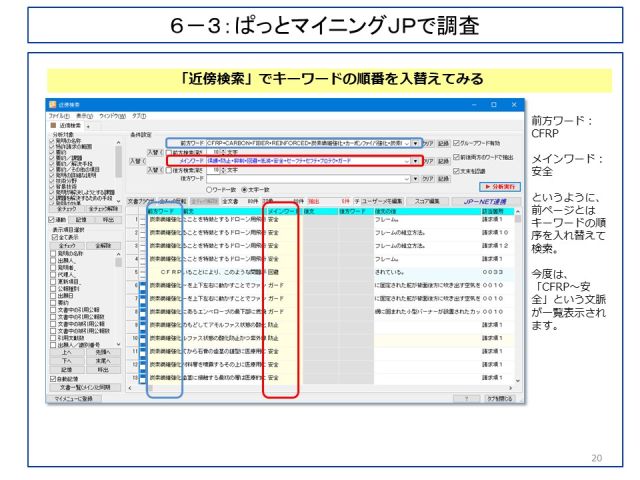Toggle the 後方検索深さ checkbox
This screenshot has height=480, width=640.
(x=169, y=170)
